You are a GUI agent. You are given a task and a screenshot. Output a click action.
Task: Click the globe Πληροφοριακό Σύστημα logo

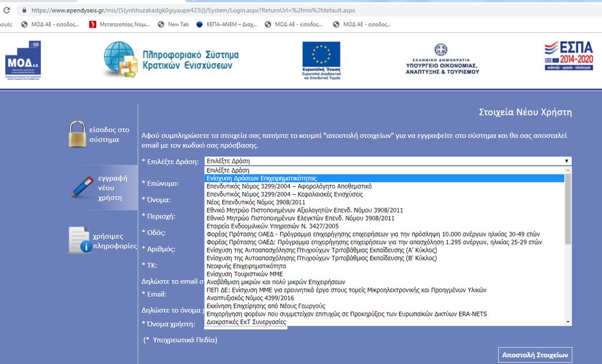(171, 60)
